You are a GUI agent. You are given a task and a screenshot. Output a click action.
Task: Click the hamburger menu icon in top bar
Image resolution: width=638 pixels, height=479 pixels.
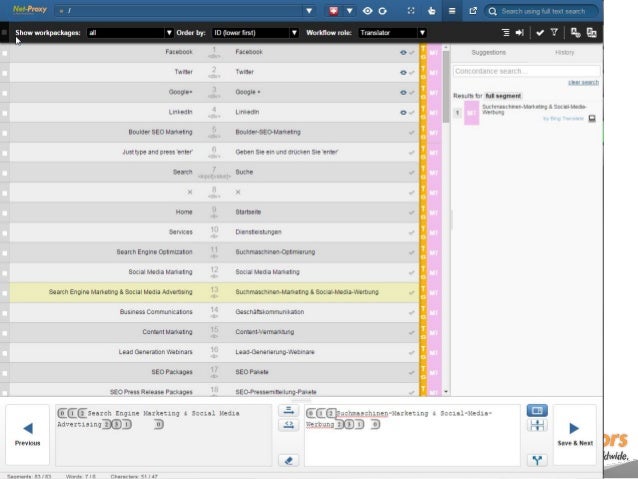(x=451, y=11)
